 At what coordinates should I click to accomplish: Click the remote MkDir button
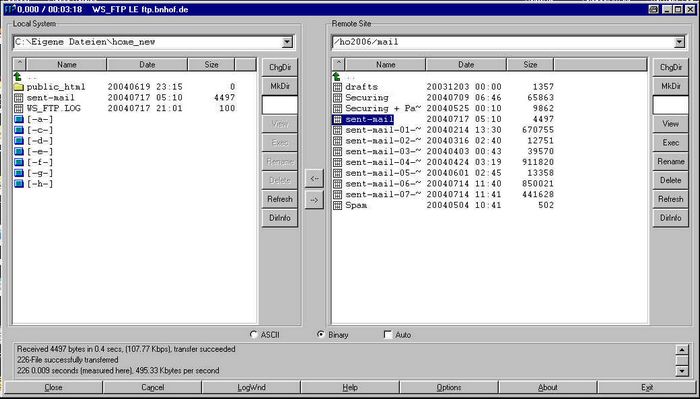click(671, 86)
